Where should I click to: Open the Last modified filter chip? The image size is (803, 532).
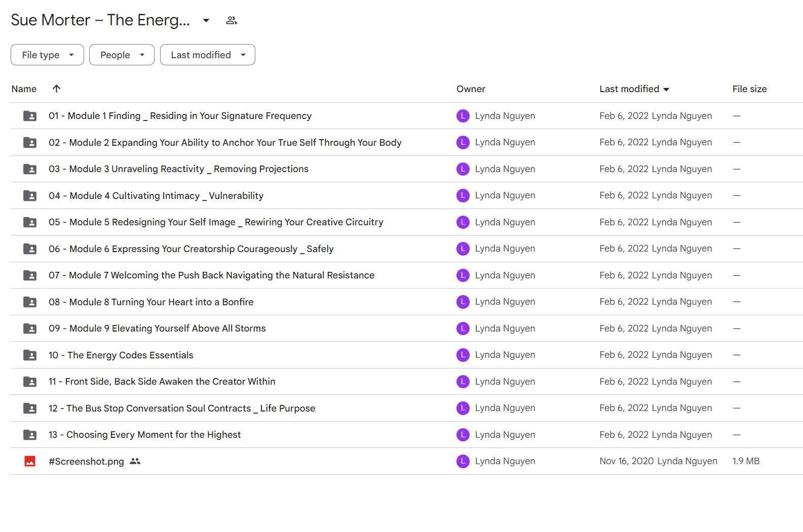[x=208, y=55]
